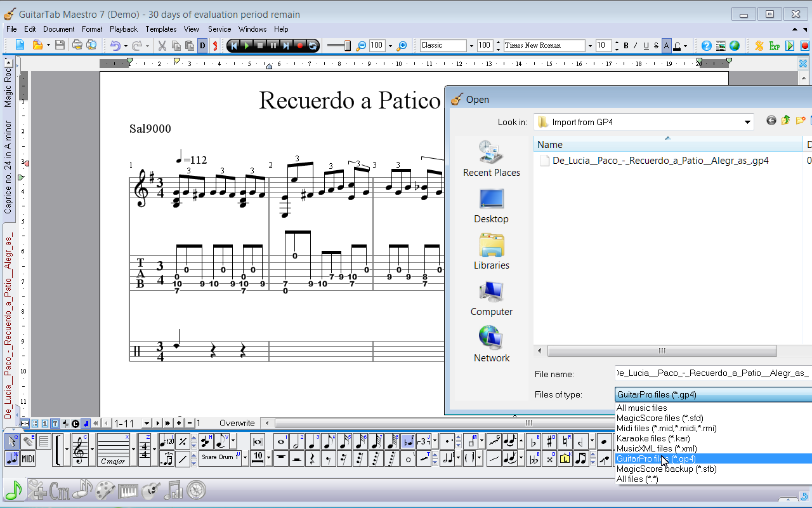Choose Karaoke files (*.kar) filter option
The image size is (812, 508).
pos(714,438)
